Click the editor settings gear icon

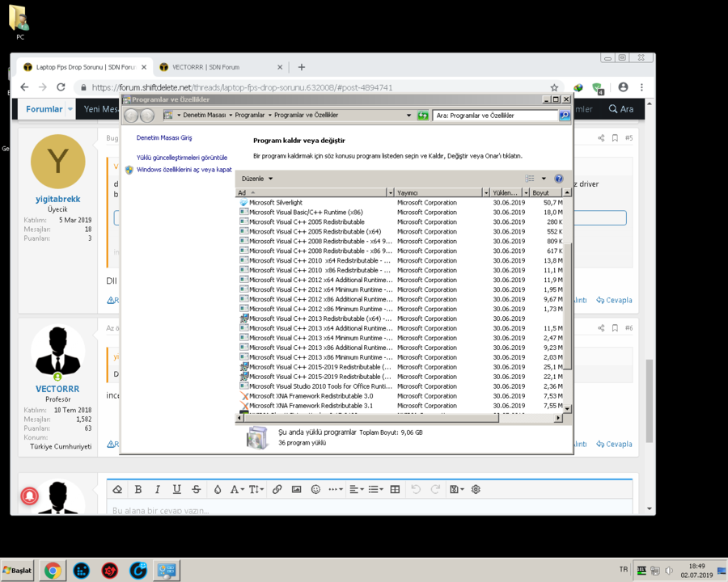click(476, 489)
